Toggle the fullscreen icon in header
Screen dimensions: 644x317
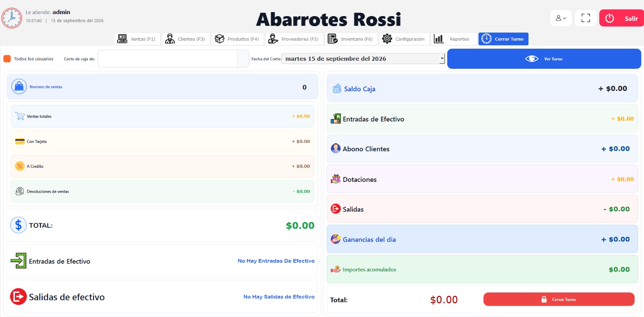[586, 18]
